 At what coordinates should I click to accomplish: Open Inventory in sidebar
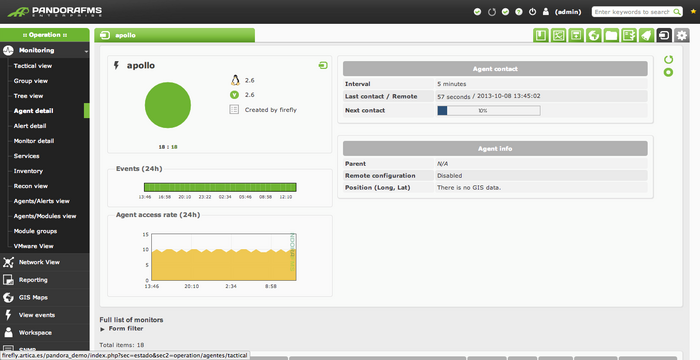28,171
